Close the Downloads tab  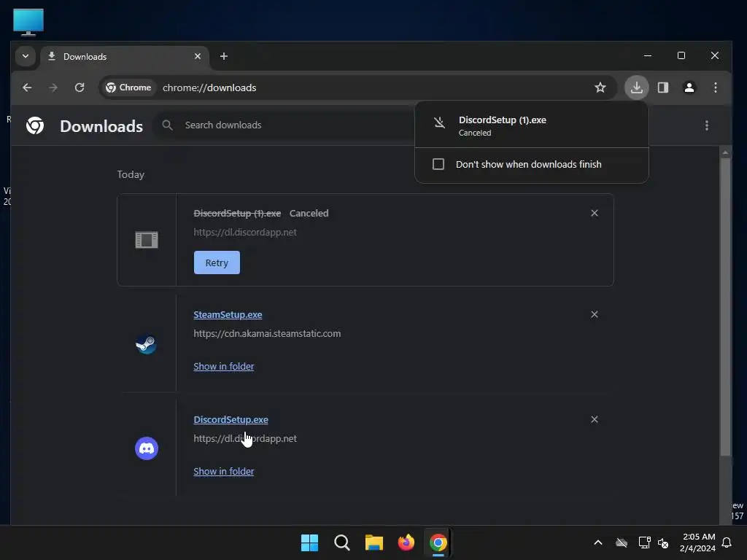point(197,56)
